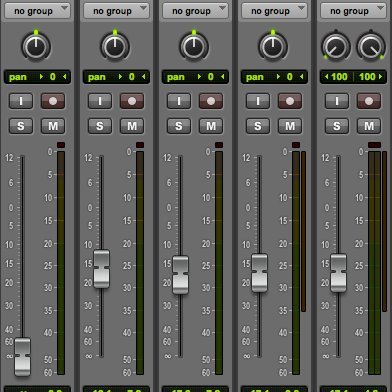
Task: Mute the third channel
Action: (x=211, y=126)
